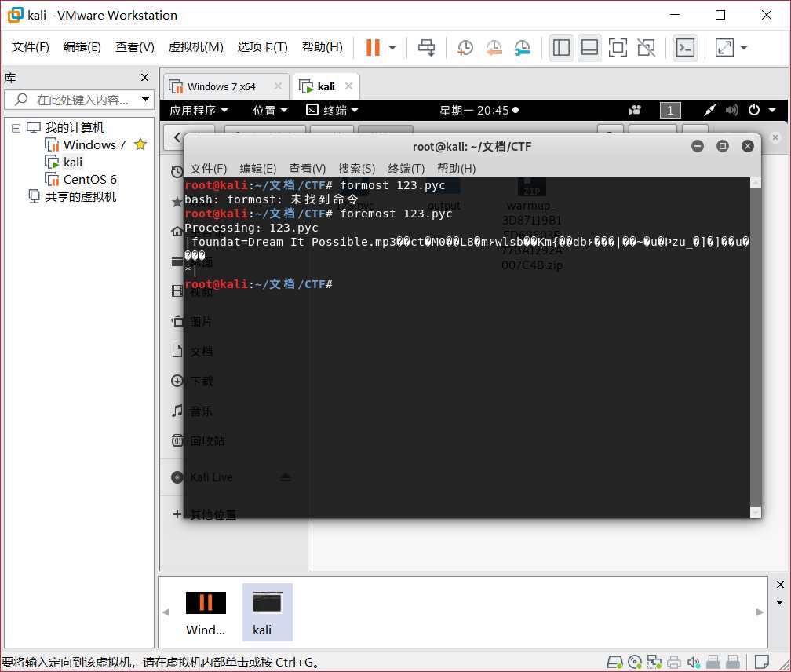
Task: Revert the virtual machine to snapshot icon
Action: [494, 48]
